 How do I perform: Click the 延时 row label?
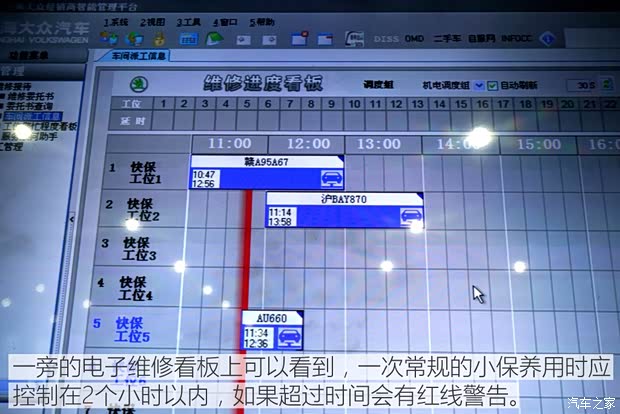pyautogui.click(x=132, y=121)
